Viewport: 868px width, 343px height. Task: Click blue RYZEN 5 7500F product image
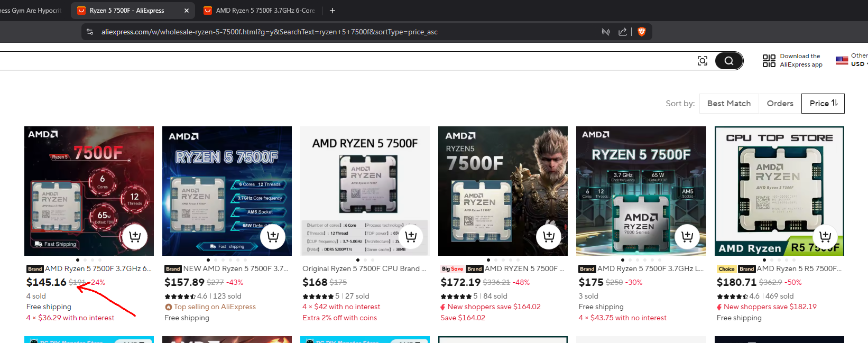pos(227,191)
